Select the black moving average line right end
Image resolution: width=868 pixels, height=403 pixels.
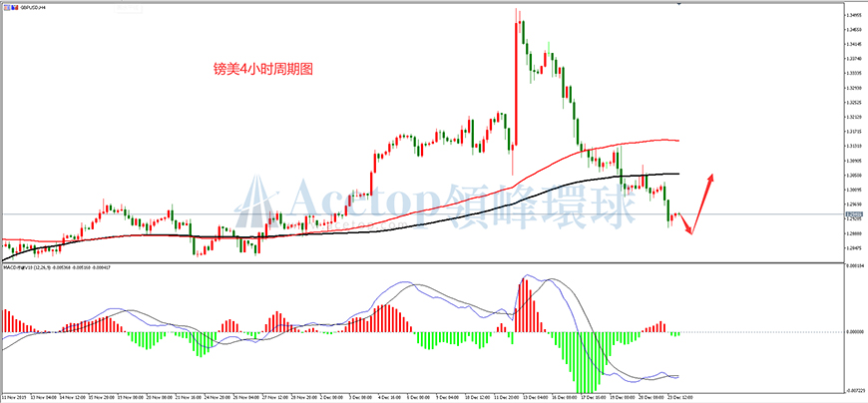pyautogui.click(x=677, y=174)
